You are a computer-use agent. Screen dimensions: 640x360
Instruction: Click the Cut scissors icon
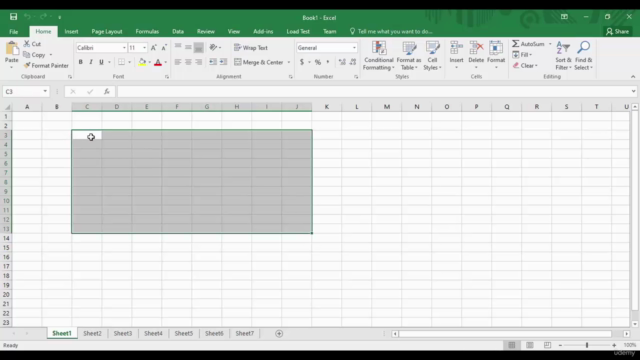tap(27, 44)
